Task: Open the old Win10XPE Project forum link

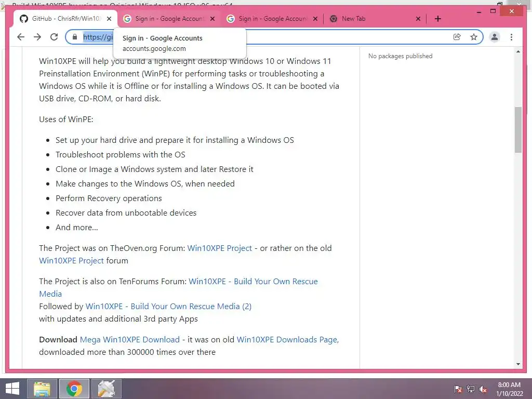Action: [71, 261]
